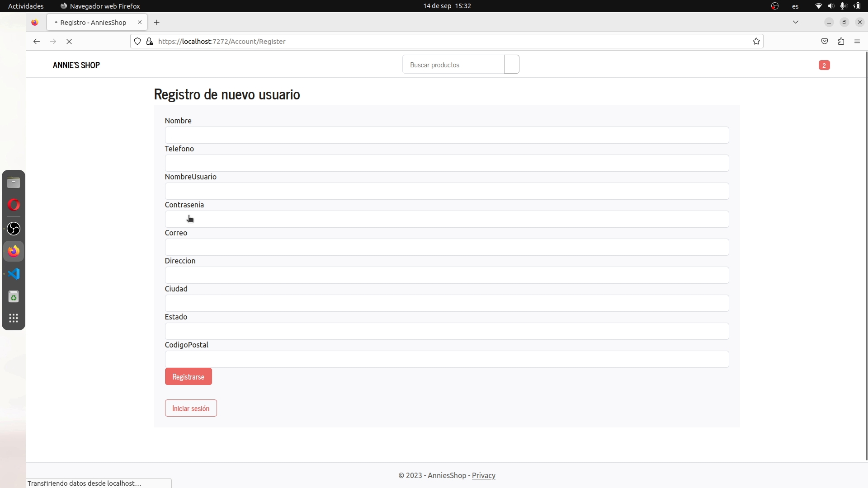Image resolution: width=868 pixels, height=488 pixels.
Task: Click the battery indicator in the top bar
Action: coord(857,6)
